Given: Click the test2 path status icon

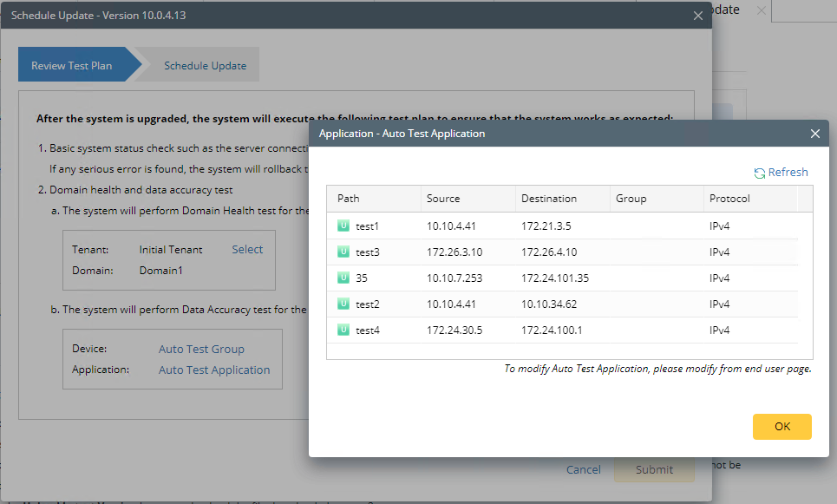Looking at the screenshot, I should 343,304.
